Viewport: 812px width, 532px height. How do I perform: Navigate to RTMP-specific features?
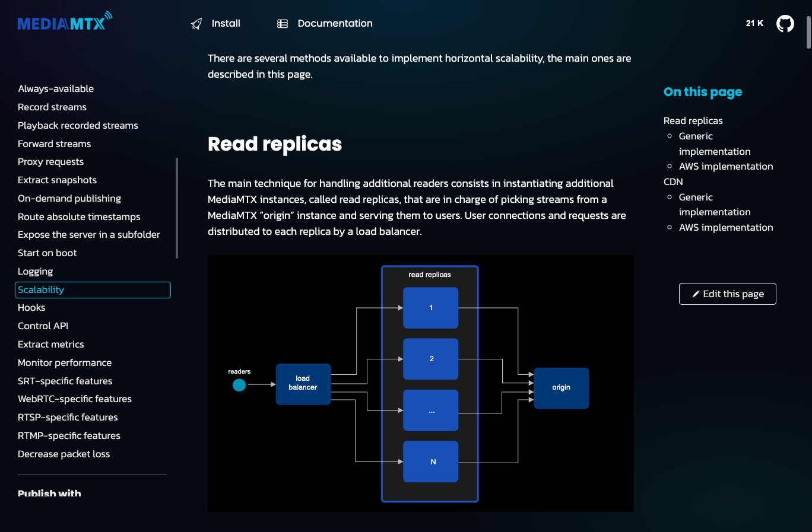click(x=69, y=436)
